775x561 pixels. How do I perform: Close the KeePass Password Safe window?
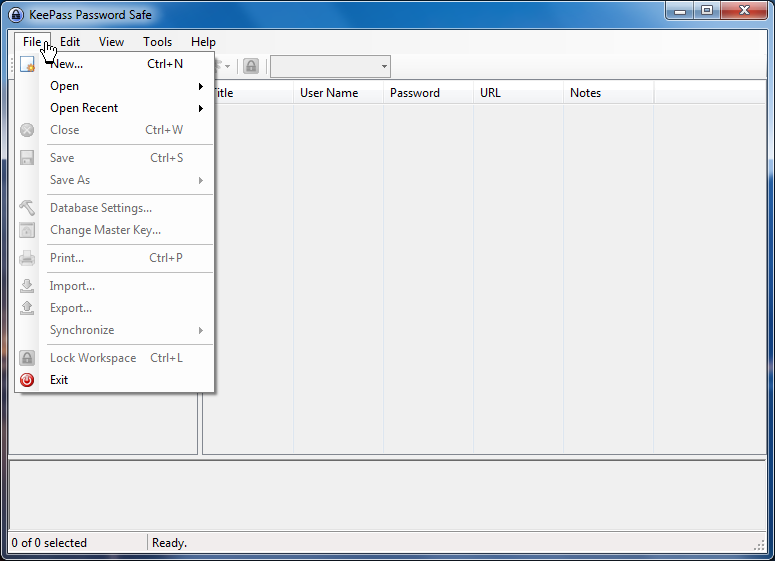[x=744, y=10]
